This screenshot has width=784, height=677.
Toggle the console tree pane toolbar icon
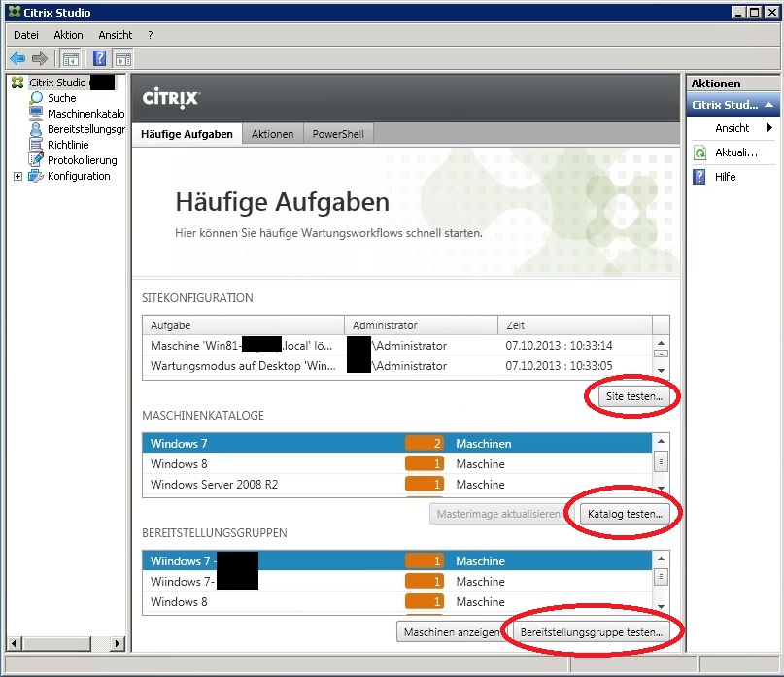point(70,59)
